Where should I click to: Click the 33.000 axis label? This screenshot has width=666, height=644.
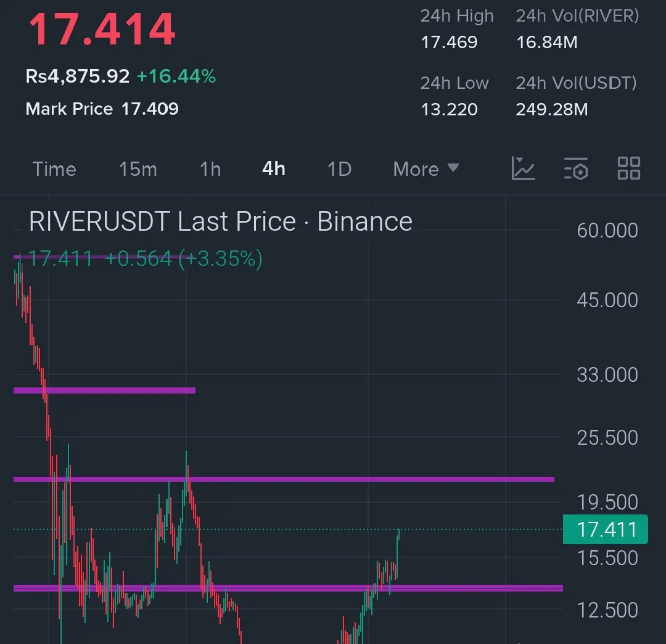tap(607, 375)
